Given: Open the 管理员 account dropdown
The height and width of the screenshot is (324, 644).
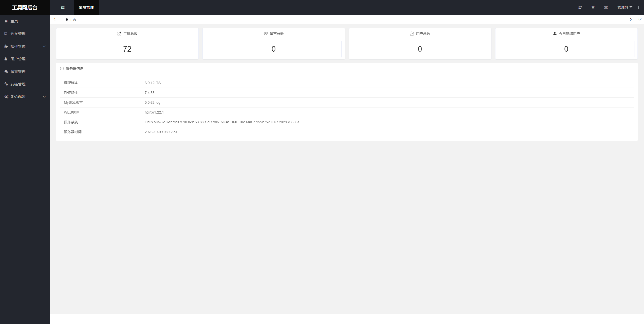Looking at the screenshot, I should (625, 7).
